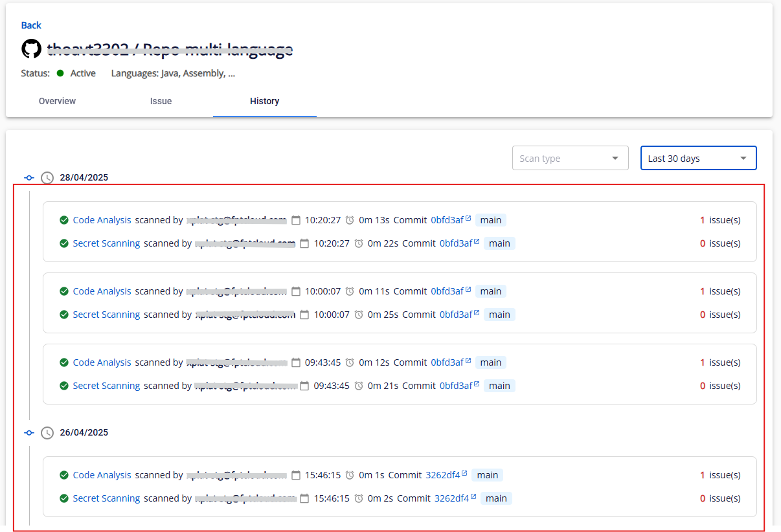
Task: Click the commit node icon left of 26/04/2025
Action: [x=29, y=432]
